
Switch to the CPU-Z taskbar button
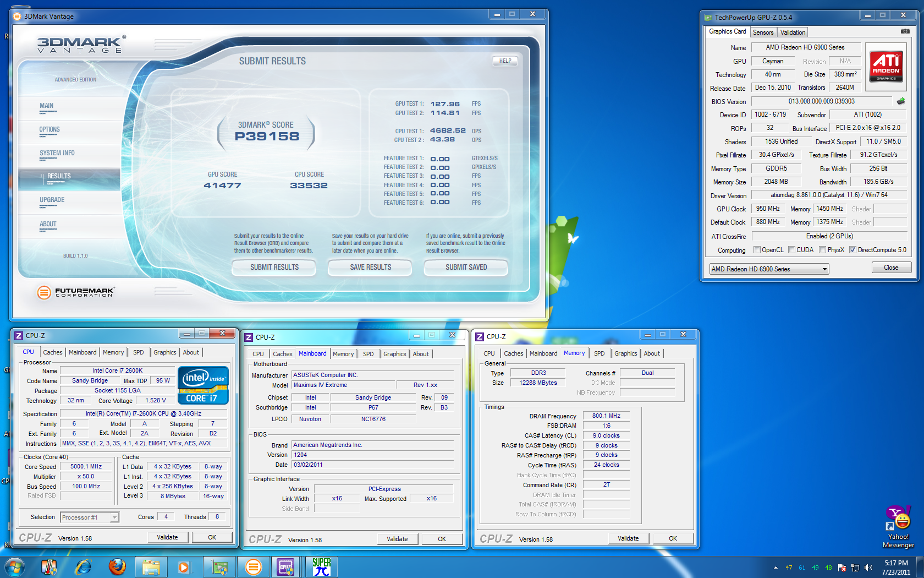point(287,567)
